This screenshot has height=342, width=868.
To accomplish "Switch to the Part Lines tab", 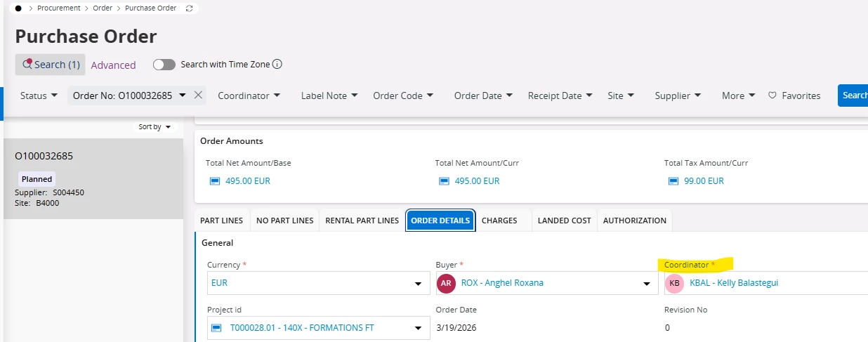I will (221, 221).
